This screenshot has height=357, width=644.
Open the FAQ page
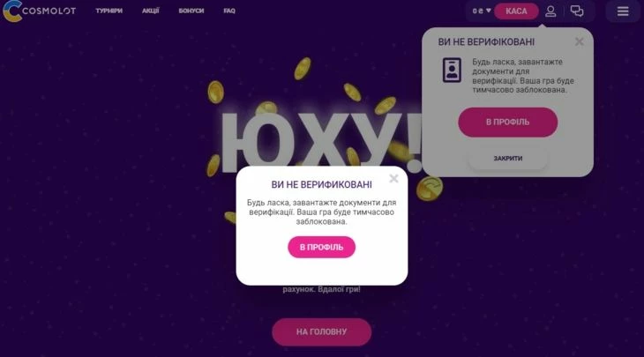coord(229,11)
